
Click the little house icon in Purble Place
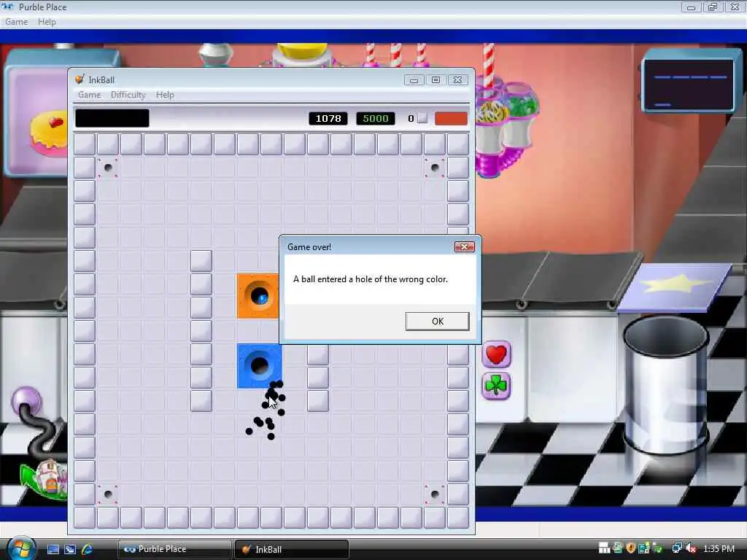tap(50, 476)
